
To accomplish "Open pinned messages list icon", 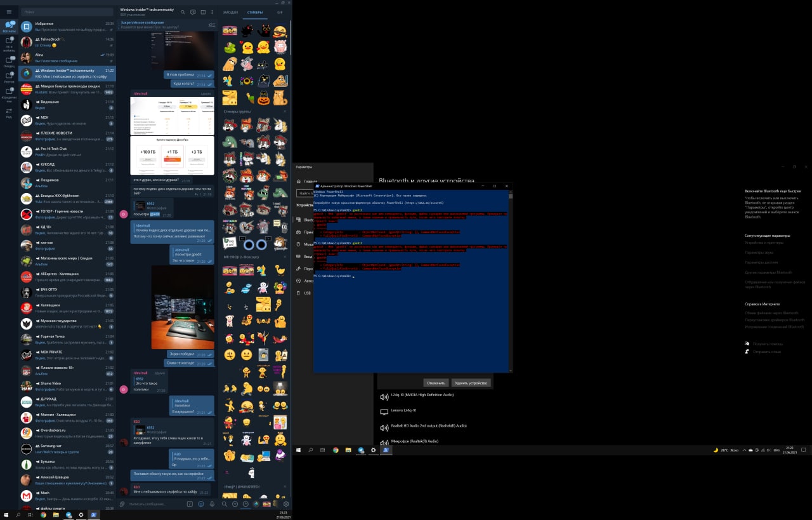I will [x=212, y=25].
